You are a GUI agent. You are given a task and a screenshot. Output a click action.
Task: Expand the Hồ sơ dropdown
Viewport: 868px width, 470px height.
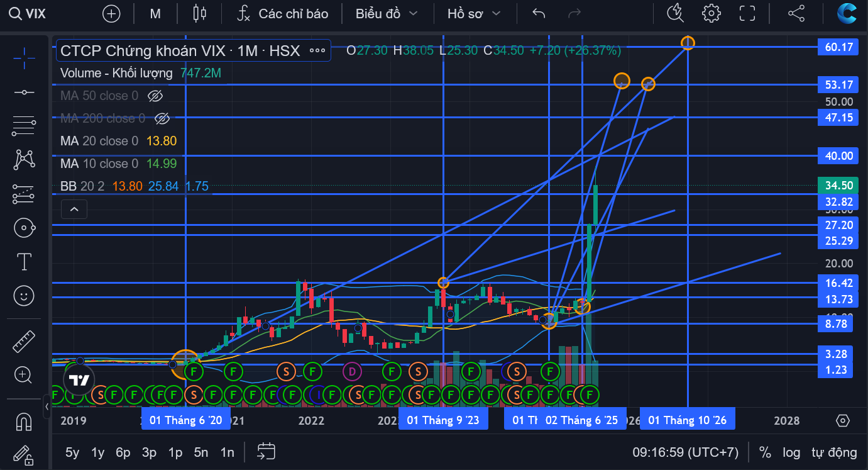[474, 13]
